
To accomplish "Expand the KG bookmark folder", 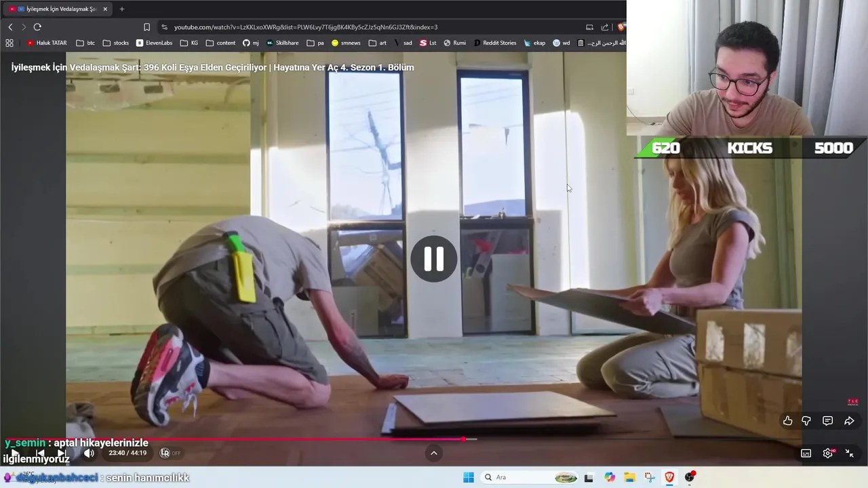I will pos(189,43).
